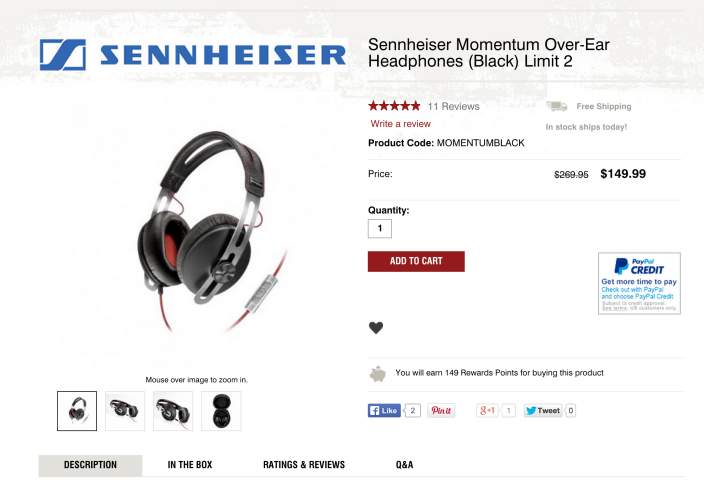Click the heart wishlist icon
This screenshot has width=704, height=486.
[x=376, y=328]
